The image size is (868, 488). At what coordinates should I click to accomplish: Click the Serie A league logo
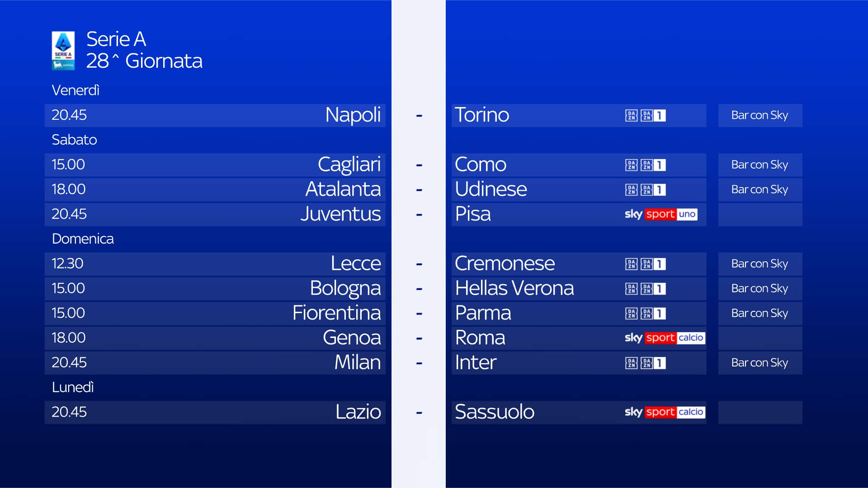tap(63, 50)
